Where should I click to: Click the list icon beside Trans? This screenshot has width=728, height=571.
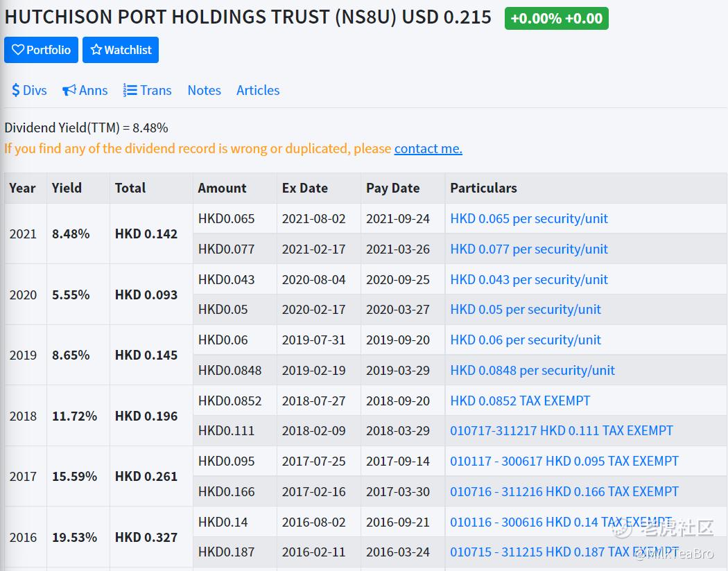130,90
